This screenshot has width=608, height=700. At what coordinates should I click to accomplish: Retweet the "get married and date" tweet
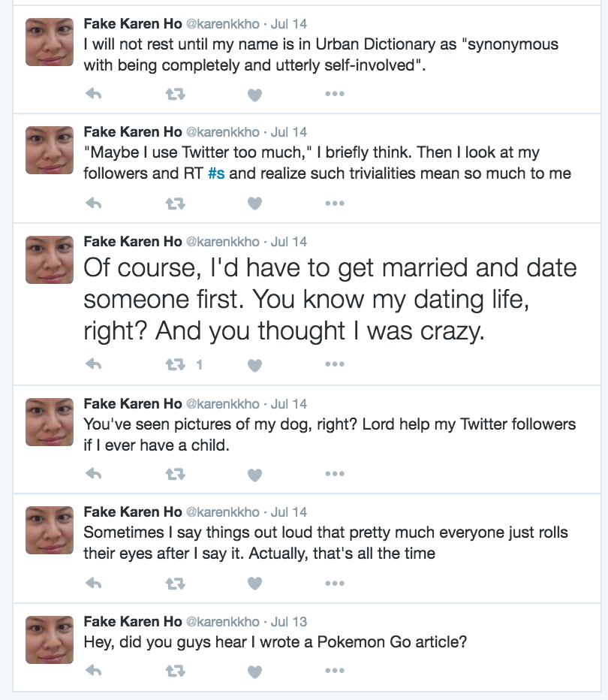(x=175, y=365)
